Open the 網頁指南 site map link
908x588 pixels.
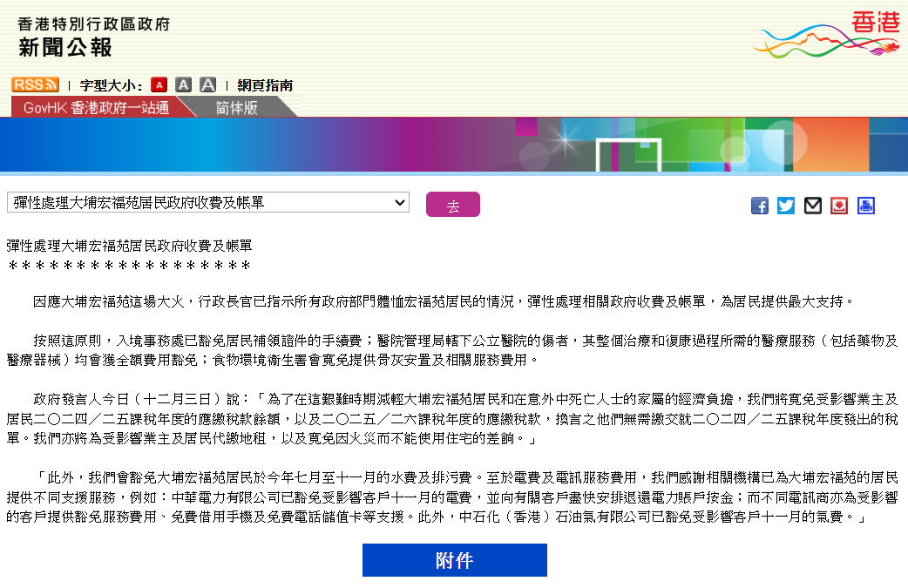(265, 85)
